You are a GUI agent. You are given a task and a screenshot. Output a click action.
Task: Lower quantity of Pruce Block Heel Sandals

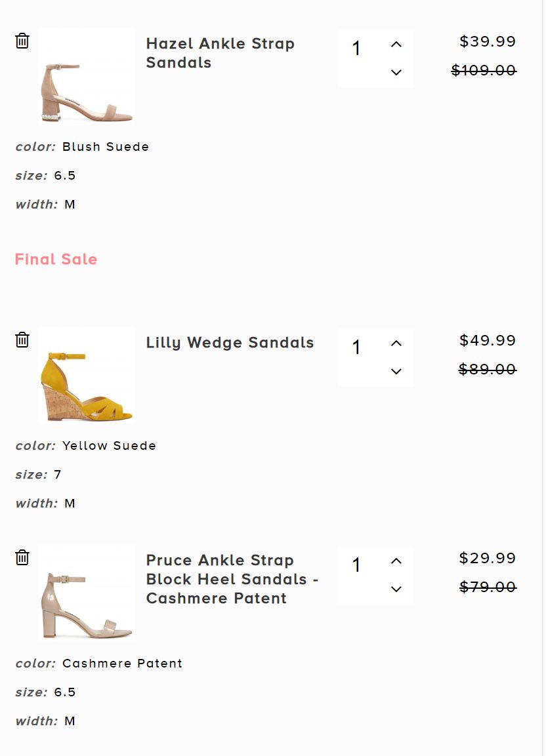pyautogui.click(x=396, y=589)
